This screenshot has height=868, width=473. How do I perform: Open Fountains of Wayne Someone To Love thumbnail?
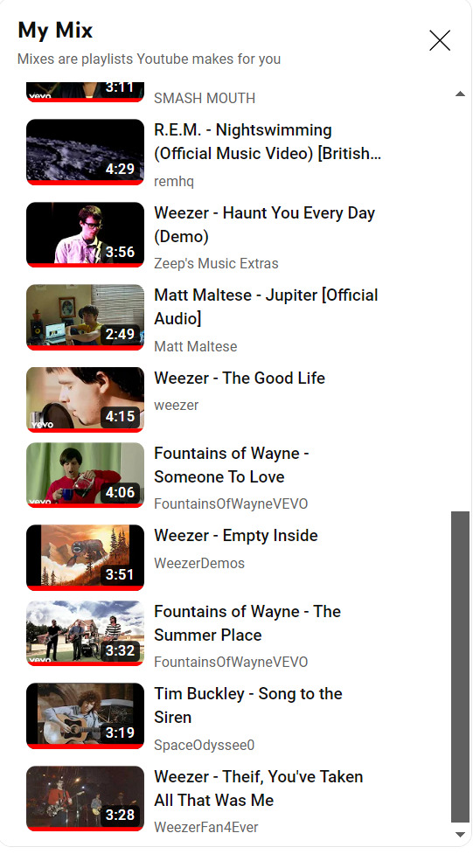pyautogui.click(x=86, y=475)
